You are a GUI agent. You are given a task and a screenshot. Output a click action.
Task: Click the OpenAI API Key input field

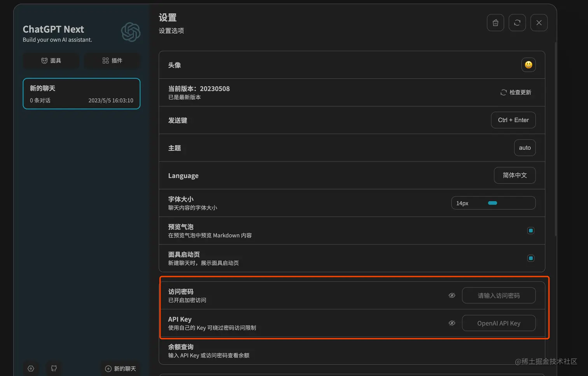[499, 323]
